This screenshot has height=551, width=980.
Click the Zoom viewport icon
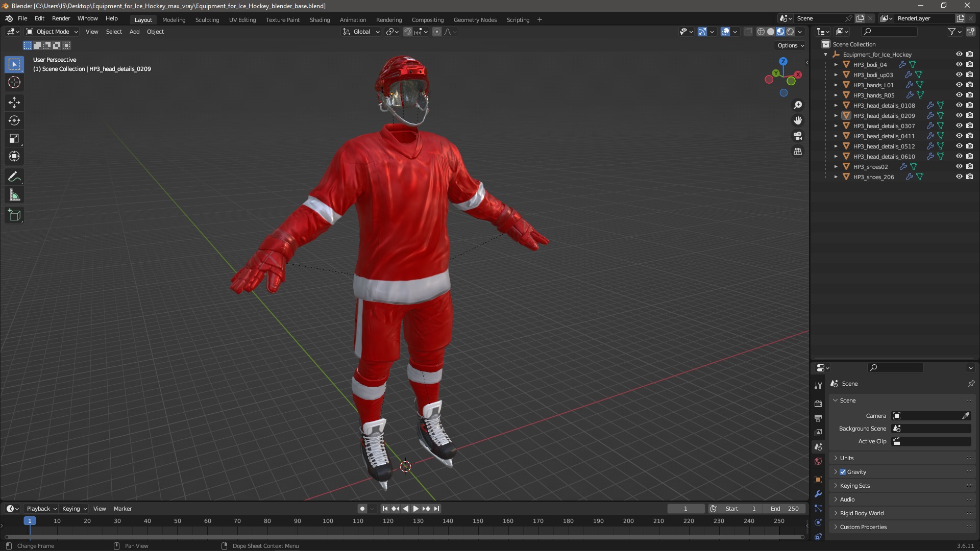click(x=798, y=105)
